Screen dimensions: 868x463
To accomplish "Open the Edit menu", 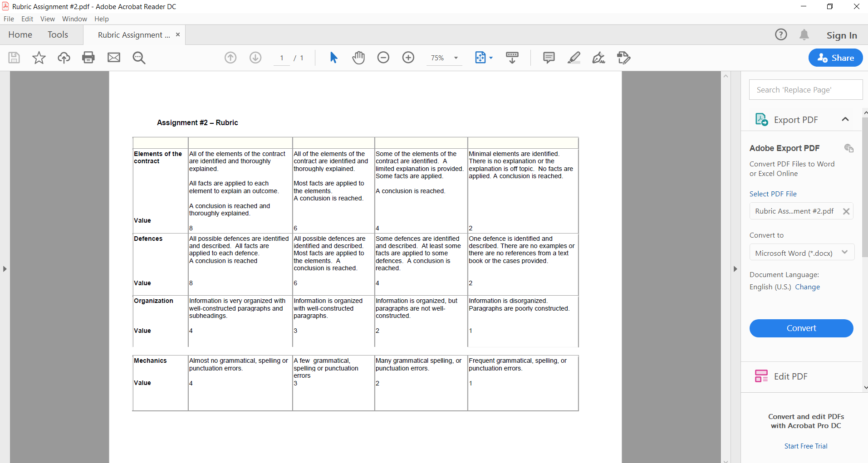I will [x=27, y=19].
